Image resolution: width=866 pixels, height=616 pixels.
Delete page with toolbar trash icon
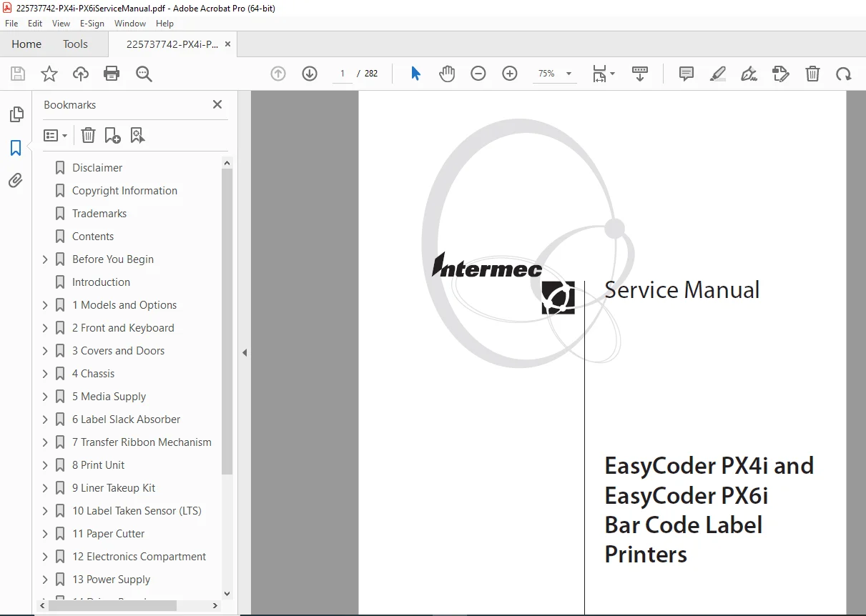click(812, 74)
